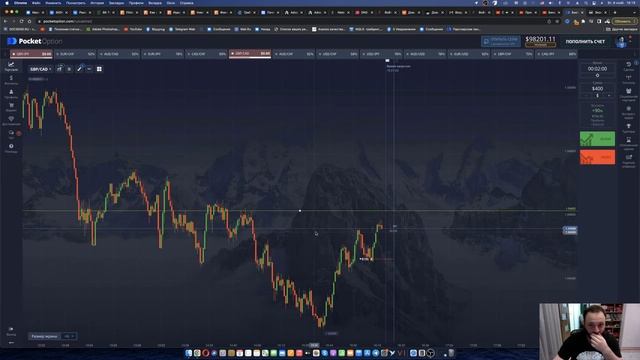Screen dimensions: 640x360
Task: Increase trade amount with plus button
Action: 609,96
